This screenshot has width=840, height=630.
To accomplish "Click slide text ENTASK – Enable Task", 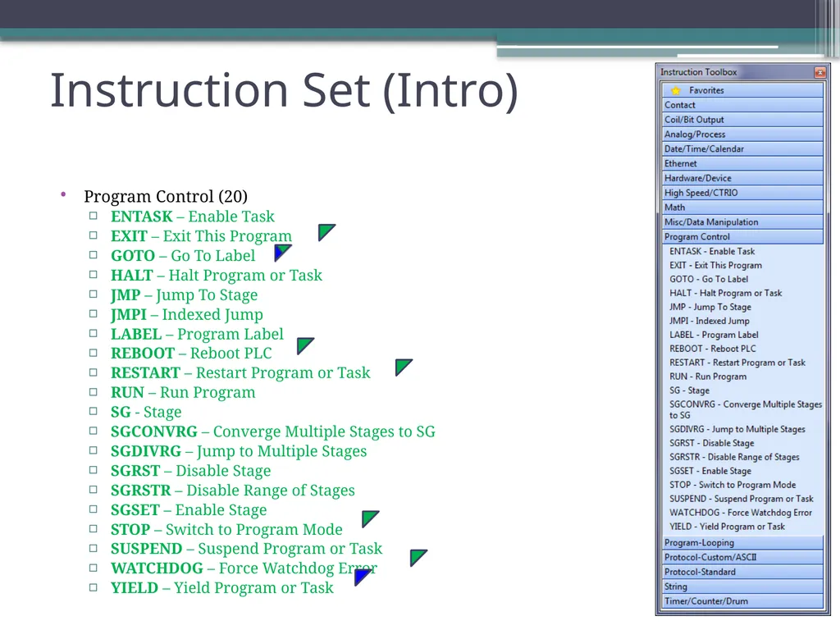I will [x=192, y=217].
